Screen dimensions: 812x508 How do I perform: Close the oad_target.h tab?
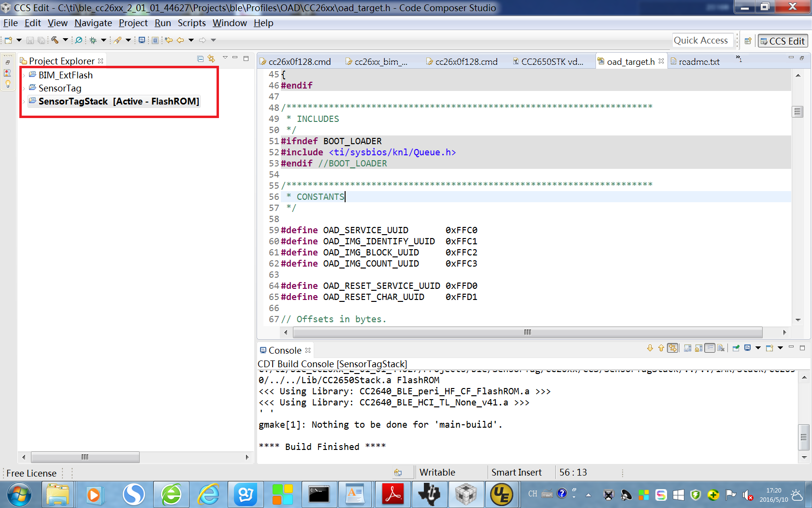(661, 61)
